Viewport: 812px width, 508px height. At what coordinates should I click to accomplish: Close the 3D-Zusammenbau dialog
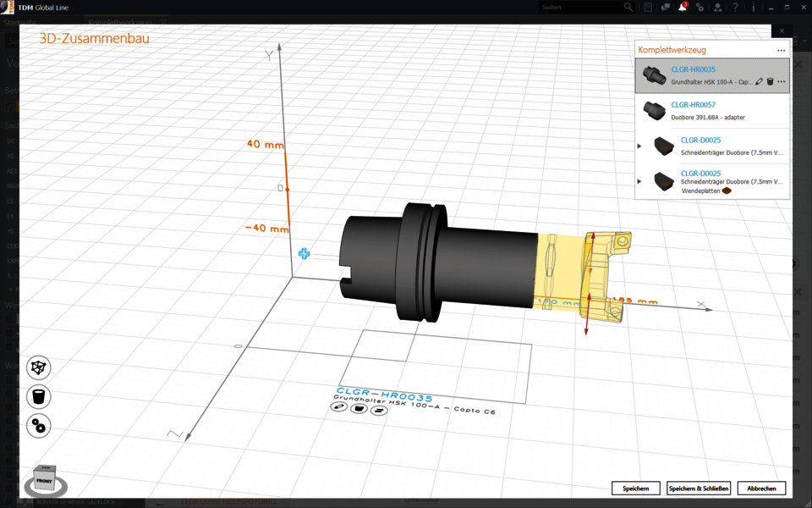pyautogui.click(x=782, y=31)
